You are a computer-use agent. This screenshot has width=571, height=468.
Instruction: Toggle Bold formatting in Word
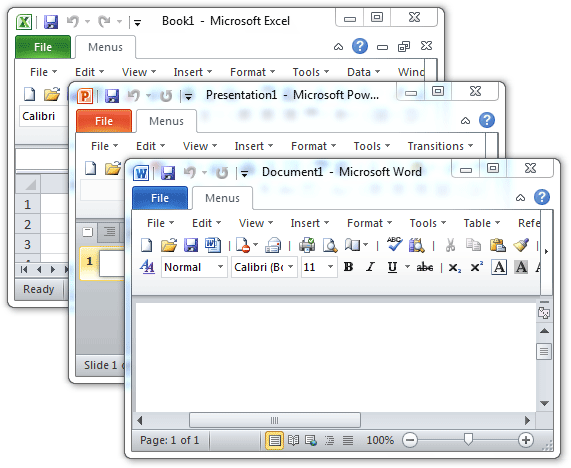coord(348,267)
